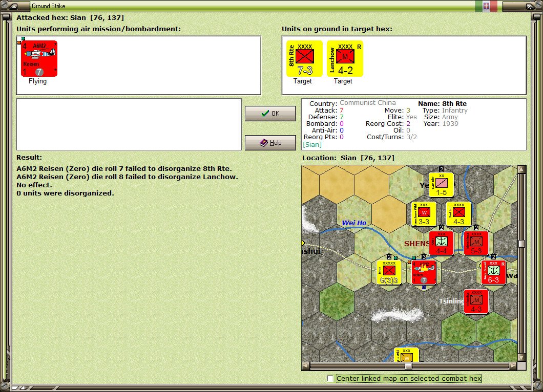Click the red SNLF 4-4 marine counter on map
The image size is (543, 392).
pos(441,243)
